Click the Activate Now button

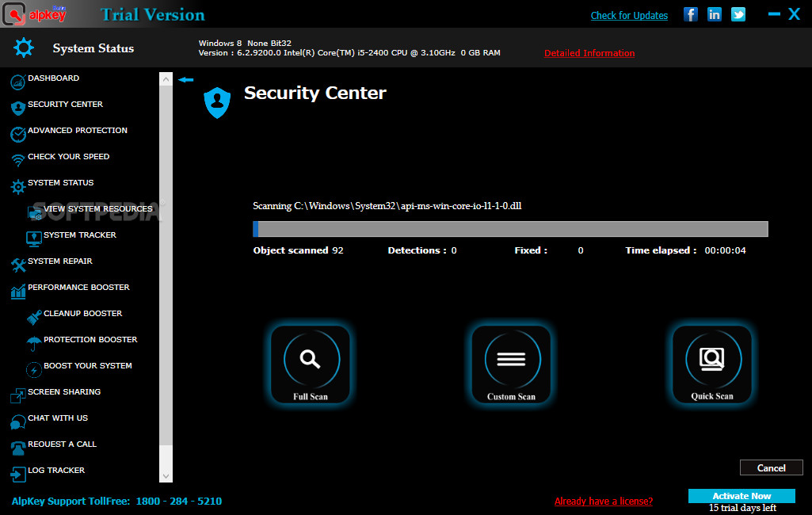741,496
